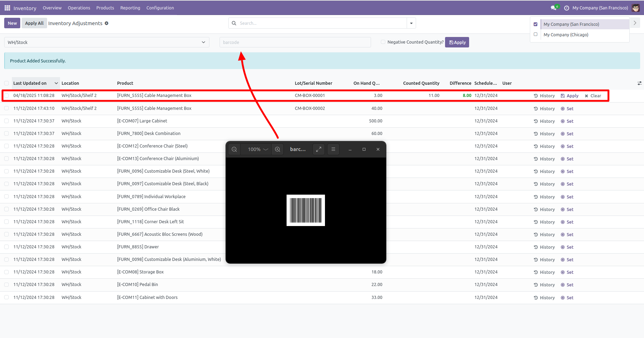The image size is (644, 338).
Task: Sort by Product column header
Action: (125, 83)
